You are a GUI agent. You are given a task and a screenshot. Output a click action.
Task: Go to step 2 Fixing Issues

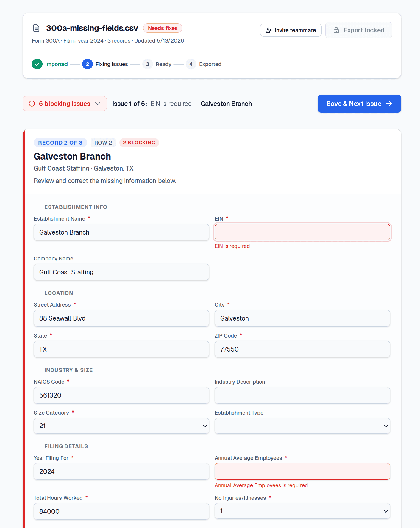click(x=105, y=64)
